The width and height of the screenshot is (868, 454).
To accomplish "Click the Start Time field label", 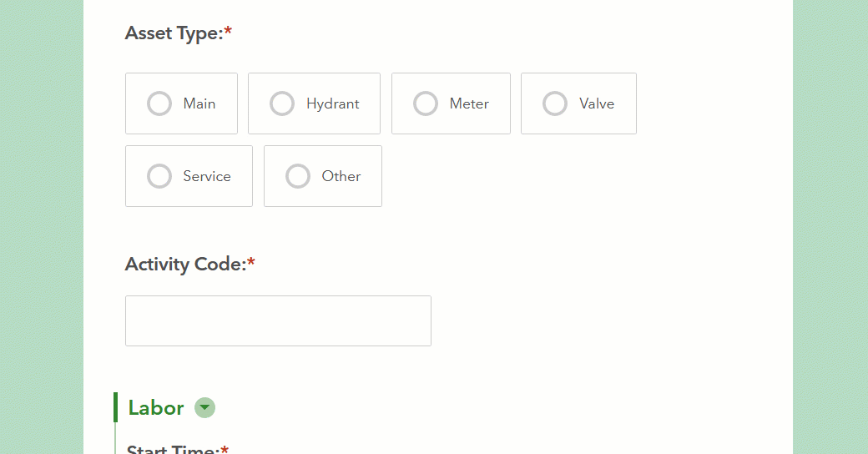I will click(x=173, y=450).
